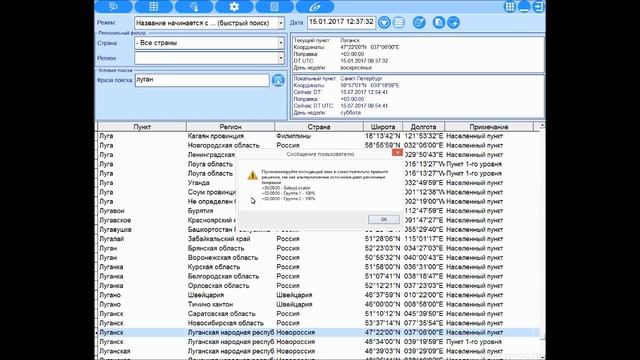Image resolution: width=640 pixels, height=360 pixels.
Task: Click the exit door icon at top right
Action: point(538,6)
